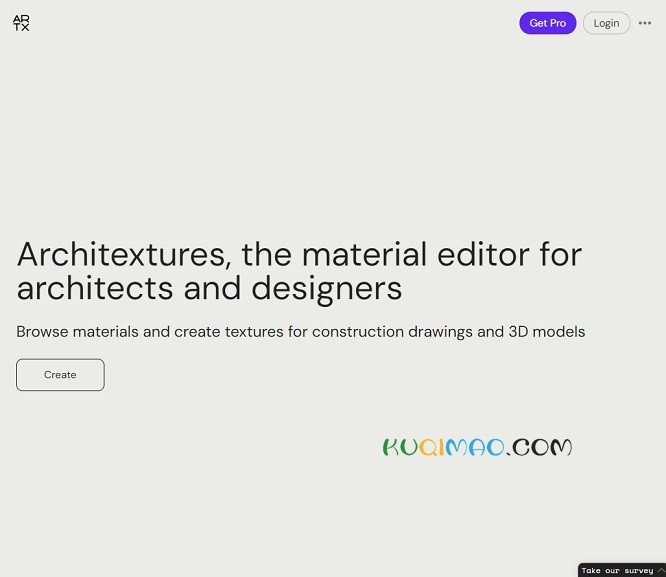
Task: Open the three-dot more menu
Action: click(x=644, y=23)
